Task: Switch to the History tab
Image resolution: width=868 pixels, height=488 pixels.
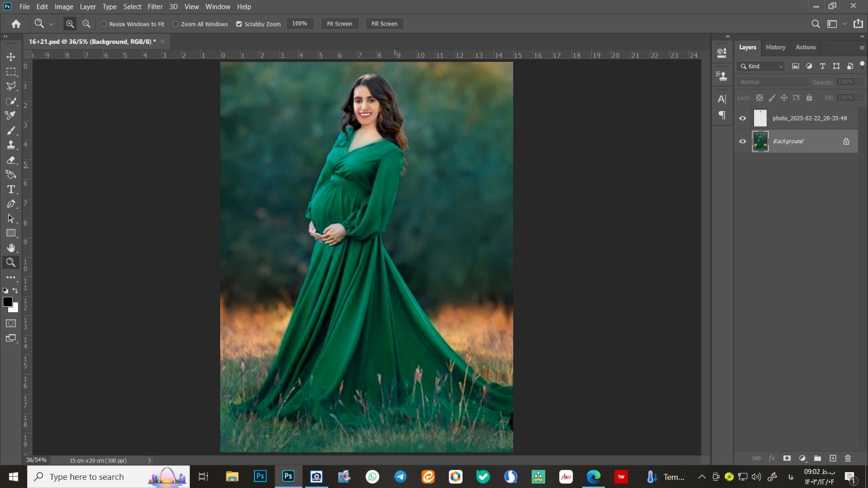Action: [x=775, y=47]
